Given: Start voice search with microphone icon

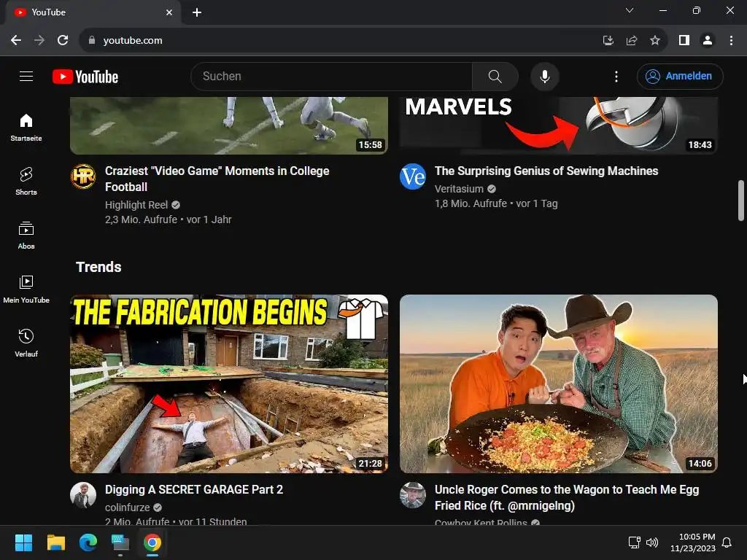Looking at the screenshot, I should [x=544, y=76].
